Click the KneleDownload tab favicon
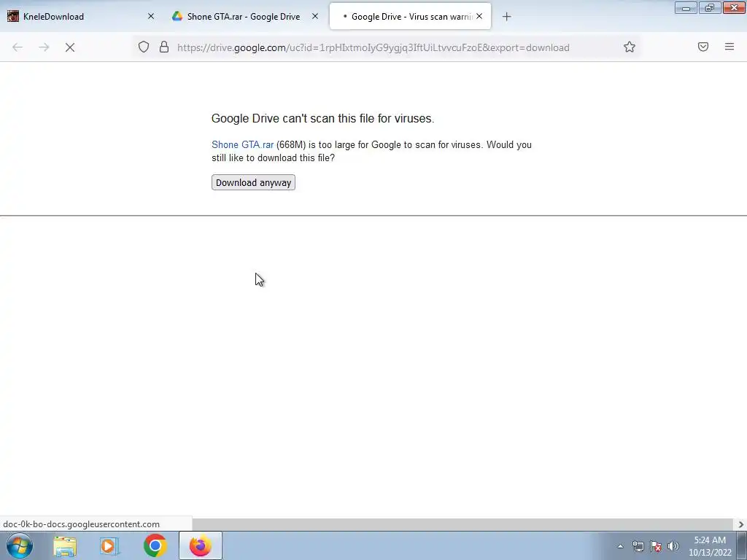This screenshot has width=747, height=560. pyautogui.click(x=13, y=16)
